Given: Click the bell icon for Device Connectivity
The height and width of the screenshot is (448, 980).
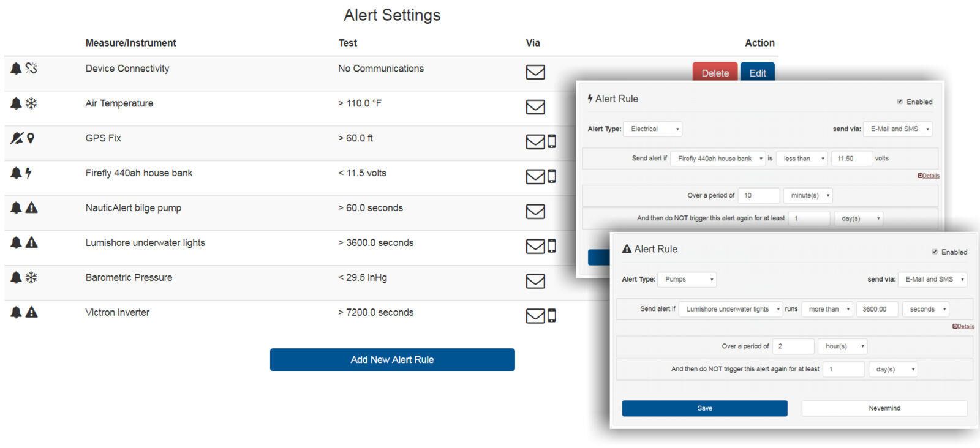Looking at the screenshot, I should click(x=16, y=69).
